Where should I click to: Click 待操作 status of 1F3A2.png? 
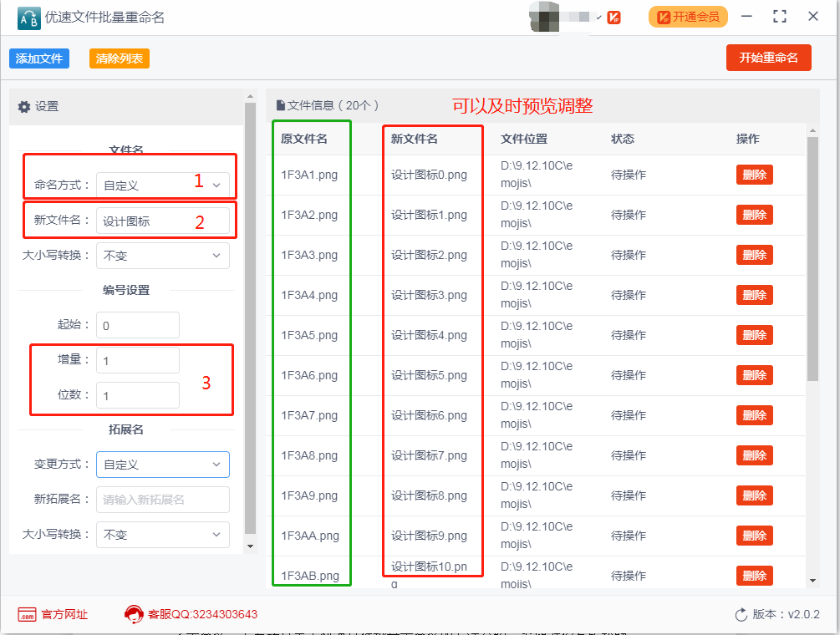[x=629, y=215]
